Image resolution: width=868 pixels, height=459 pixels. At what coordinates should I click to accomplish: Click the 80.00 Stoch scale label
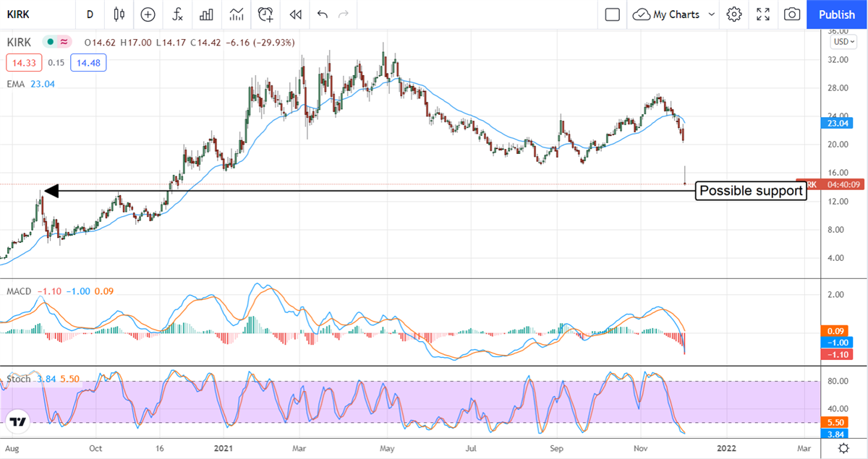click(838, 381)
